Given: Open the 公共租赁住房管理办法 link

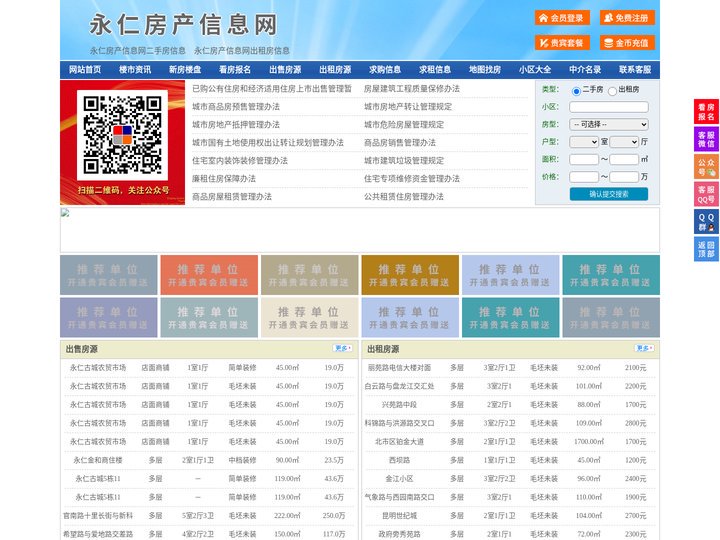Looking at the screenshot, I should point(404,197).
